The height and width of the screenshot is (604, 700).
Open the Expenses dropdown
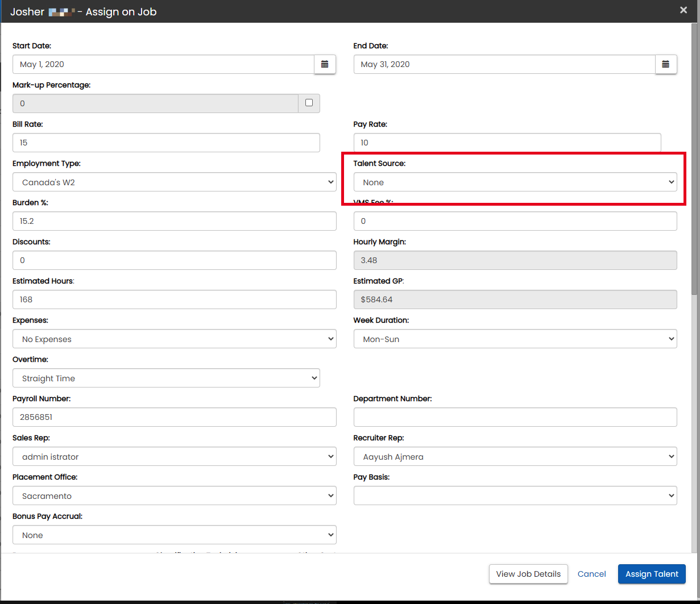pyautogui.click(x=174, y=339)
